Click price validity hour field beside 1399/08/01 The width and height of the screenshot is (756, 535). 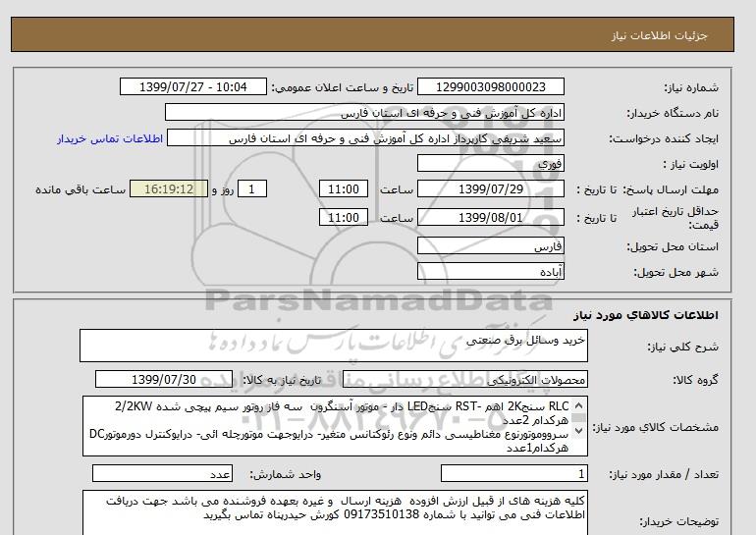point(344,217)
